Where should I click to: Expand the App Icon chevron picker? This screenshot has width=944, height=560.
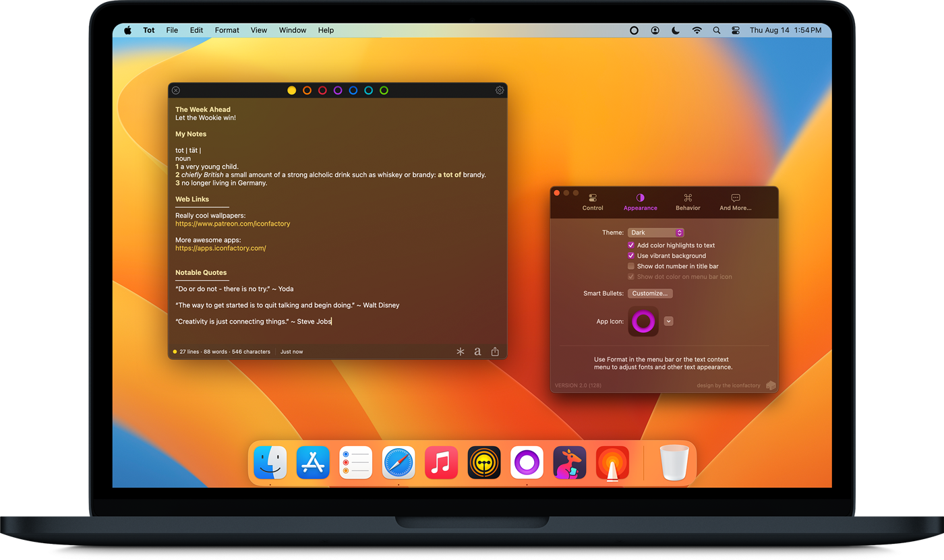pos(668,321)
